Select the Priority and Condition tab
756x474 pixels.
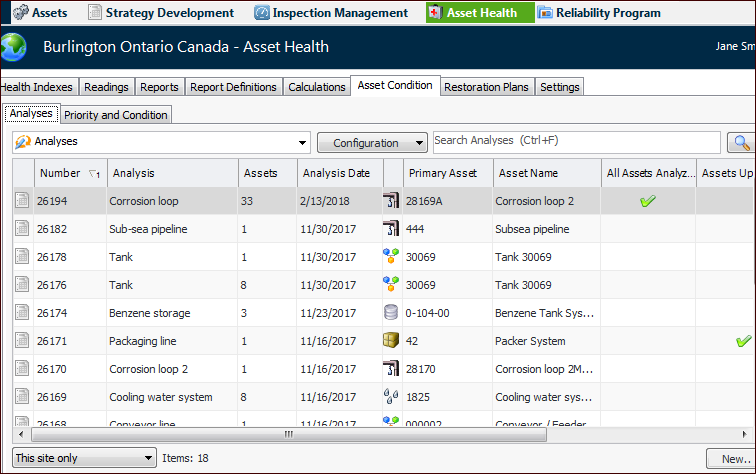[x=116, y=115]
